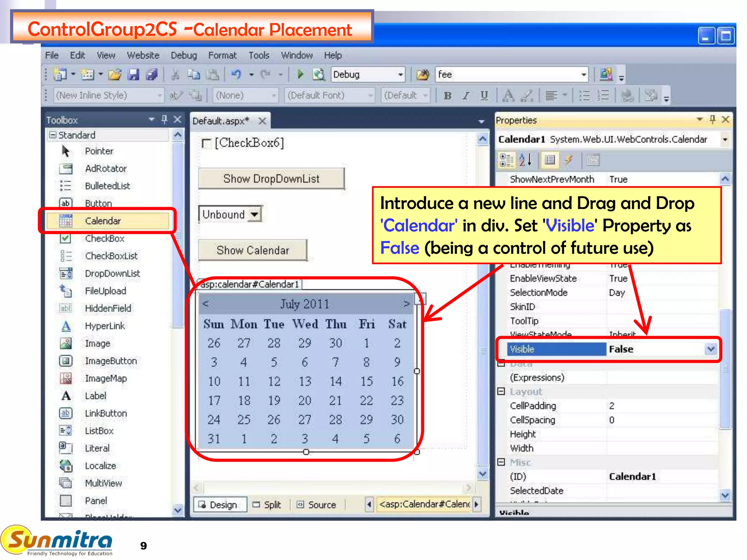Click the Save All toolbar icon
The width and height of the screenshot is (747, 560).
point(151,74)
